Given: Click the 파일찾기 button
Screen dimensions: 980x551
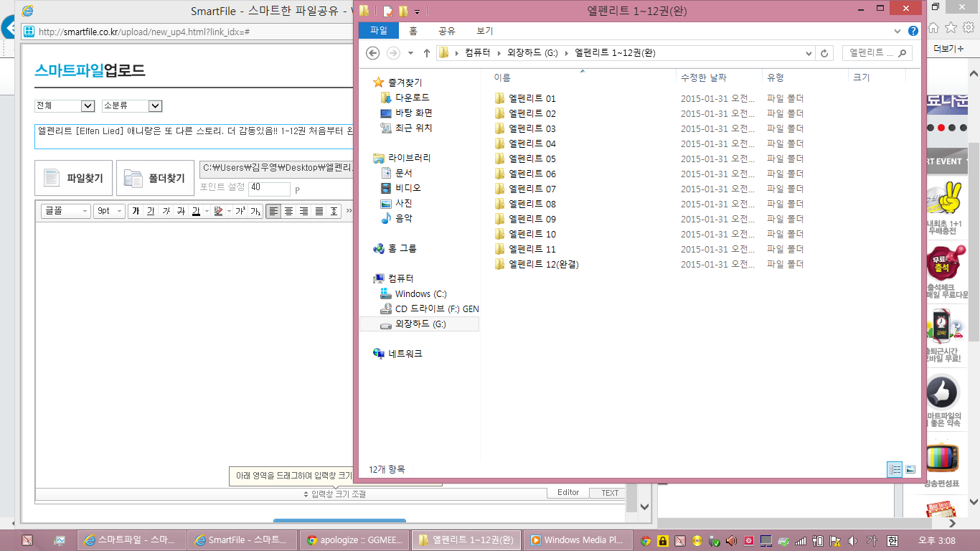Looking at the screenshot, I should 73,178.
